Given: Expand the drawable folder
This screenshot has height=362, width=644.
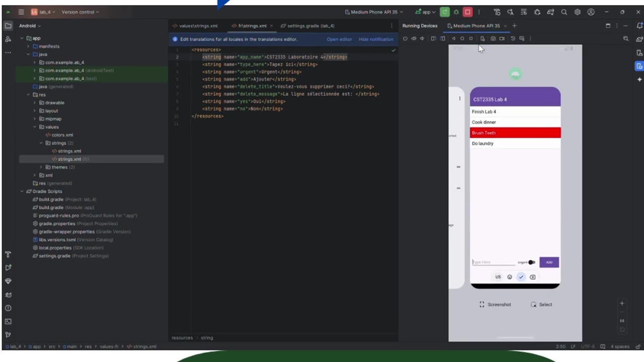Looking at the screenshot, I should coord(35,103).
